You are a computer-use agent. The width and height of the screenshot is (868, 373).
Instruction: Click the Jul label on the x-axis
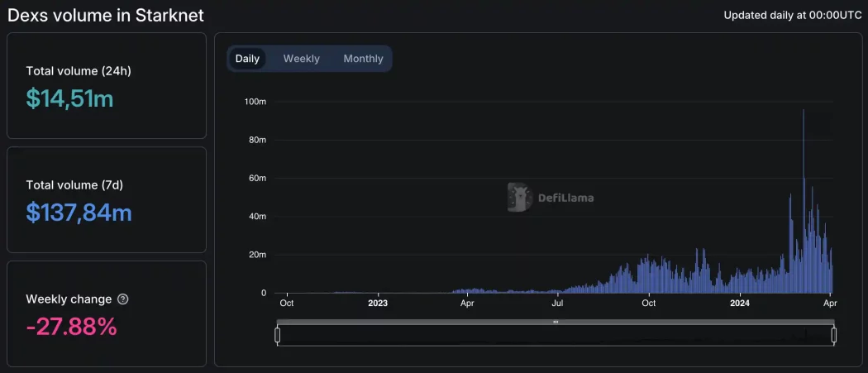tap(558, 303)
